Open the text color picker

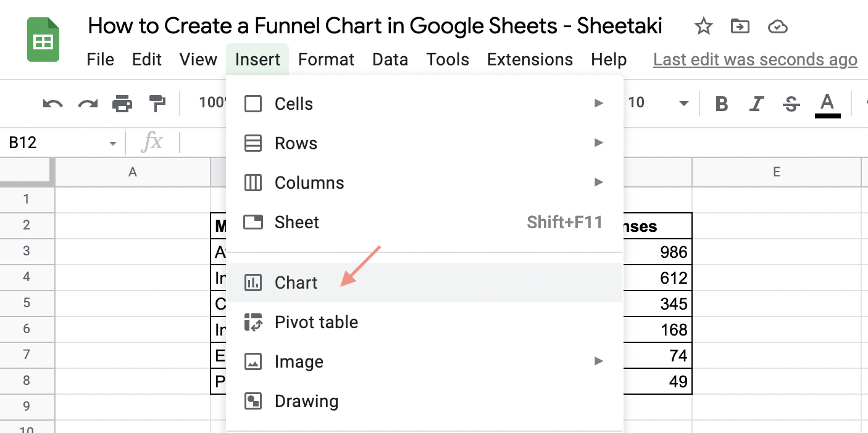(x=827, y=104)
